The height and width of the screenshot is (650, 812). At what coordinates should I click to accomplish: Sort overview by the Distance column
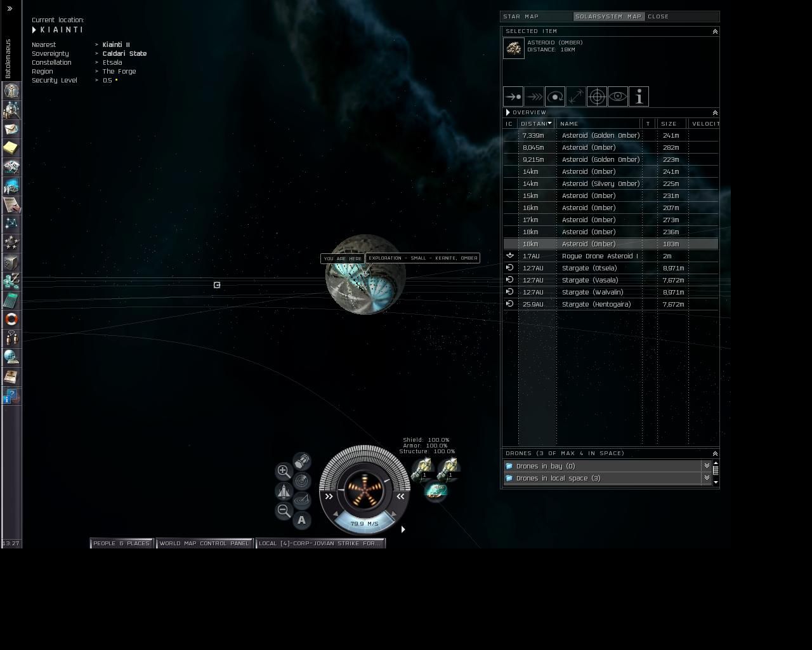point(536,124)
